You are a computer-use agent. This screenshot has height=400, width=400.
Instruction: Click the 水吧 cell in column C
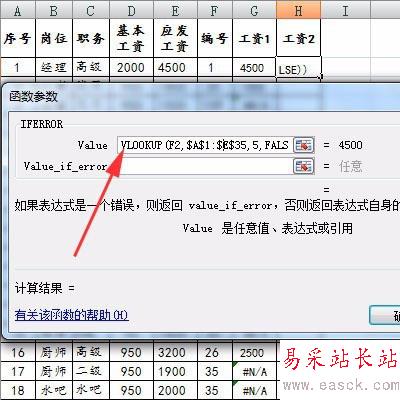[x=91, y=390]
